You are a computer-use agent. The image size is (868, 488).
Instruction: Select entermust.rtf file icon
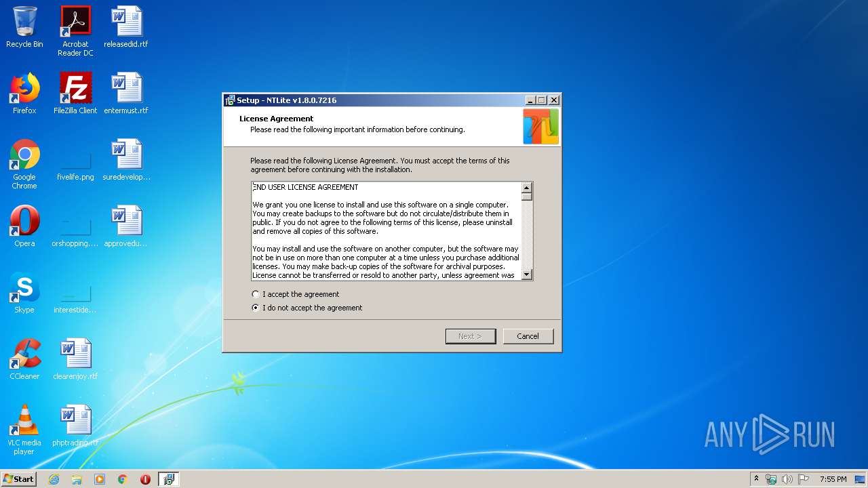click(126, 94)
